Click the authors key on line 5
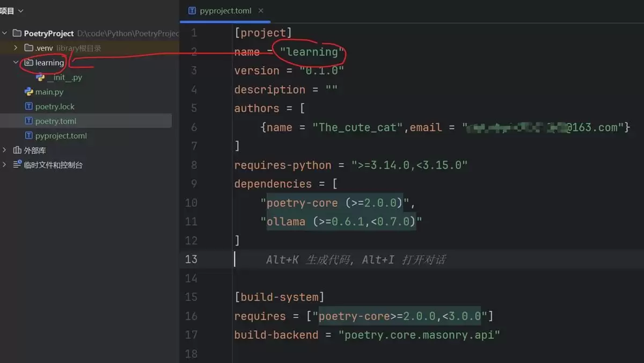 pyautogui.click(x=257, y=108)
